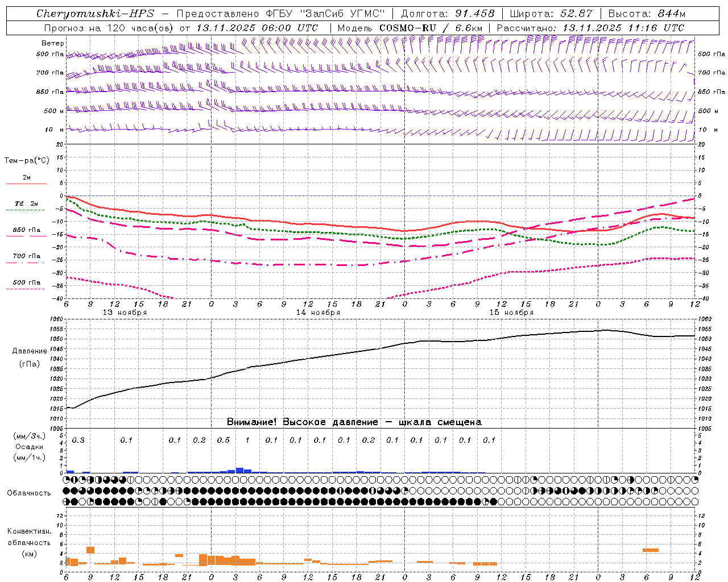Screen dimensions: 728x582
Task: Click the Рассчитано 11:16 UTC timestamp
Action: (590, 28)
